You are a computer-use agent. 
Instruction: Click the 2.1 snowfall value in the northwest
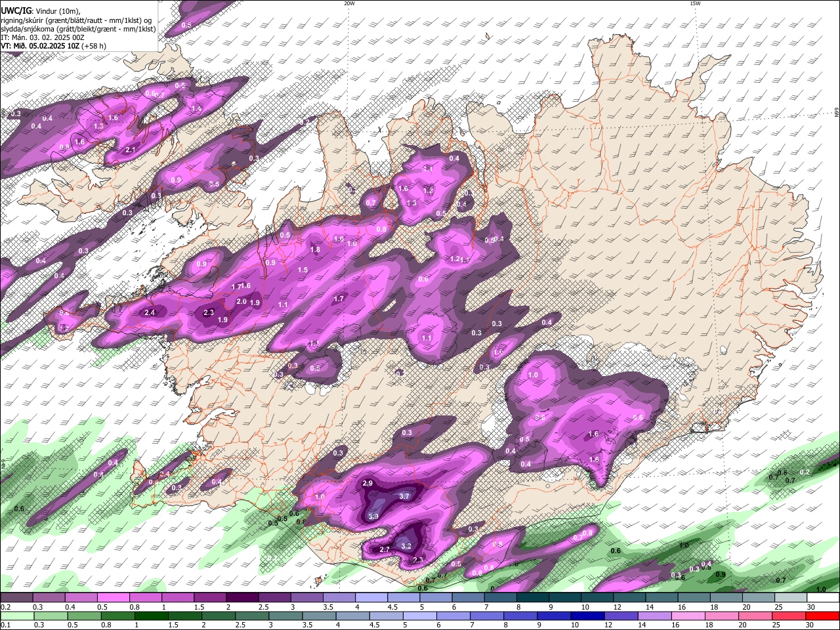coord(130,150)
